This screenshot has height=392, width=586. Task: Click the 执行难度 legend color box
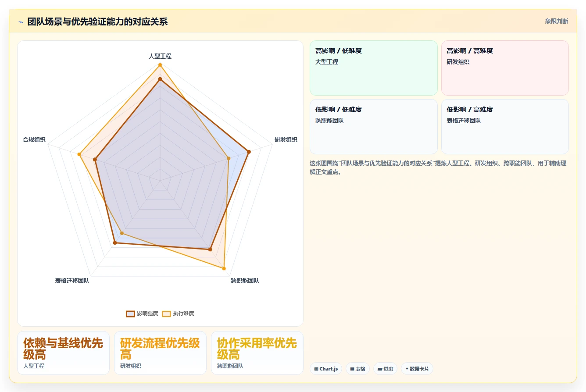[x=166, y=314]
